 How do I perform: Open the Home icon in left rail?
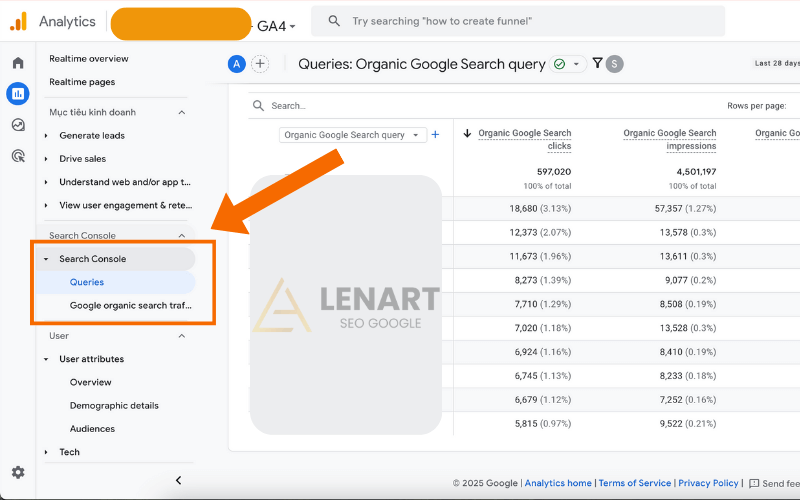pos(18,63)
